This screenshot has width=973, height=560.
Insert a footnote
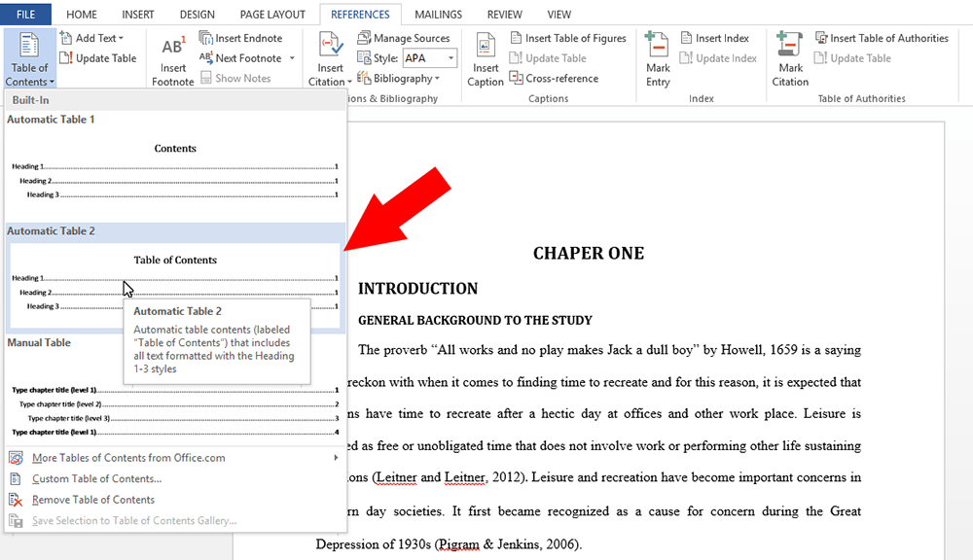[x=172, y=58]
